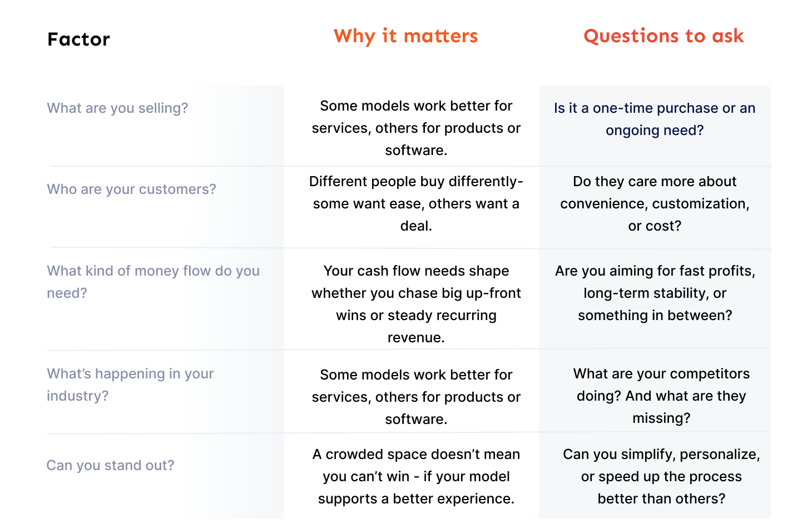Select the 'Why it matters' column heading
This screenshot has height=529, width=812.
(406, 36)
